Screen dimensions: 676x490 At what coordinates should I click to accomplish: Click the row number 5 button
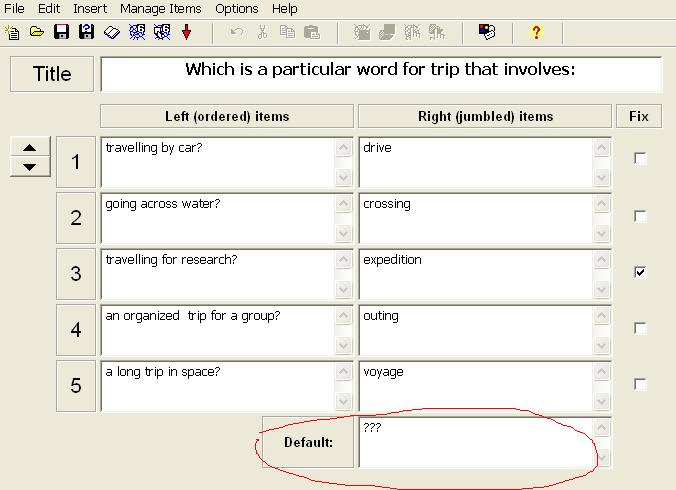(x=76, y=386)
